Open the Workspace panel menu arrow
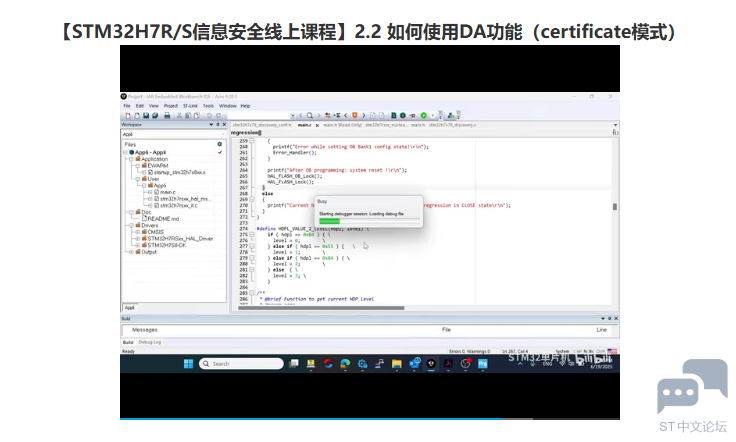The width and height of the screenshot is (736, 442). tap(211, 125)
